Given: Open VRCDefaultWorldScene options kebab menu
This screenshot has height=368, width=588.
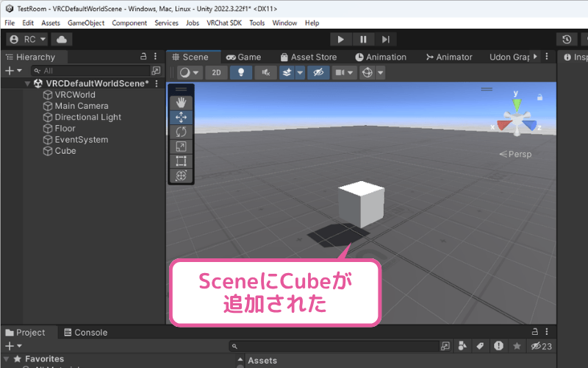Looking at the screenshot, I should 157,83.
